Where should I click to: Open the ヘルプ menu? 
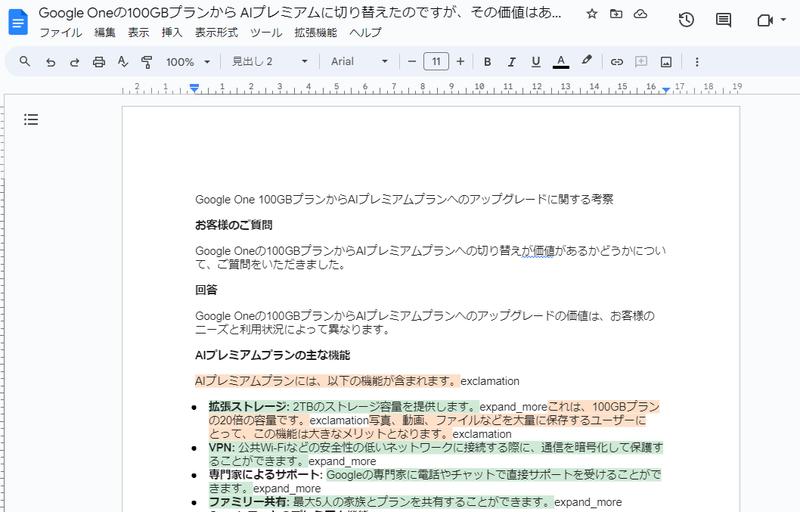pyautogui.click(x=365, y=33)
